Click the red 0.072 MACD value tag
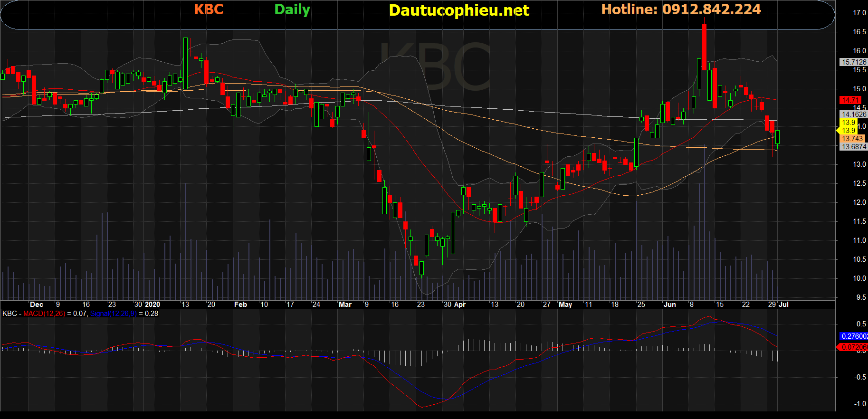868x419 pixels. point(854,347)
